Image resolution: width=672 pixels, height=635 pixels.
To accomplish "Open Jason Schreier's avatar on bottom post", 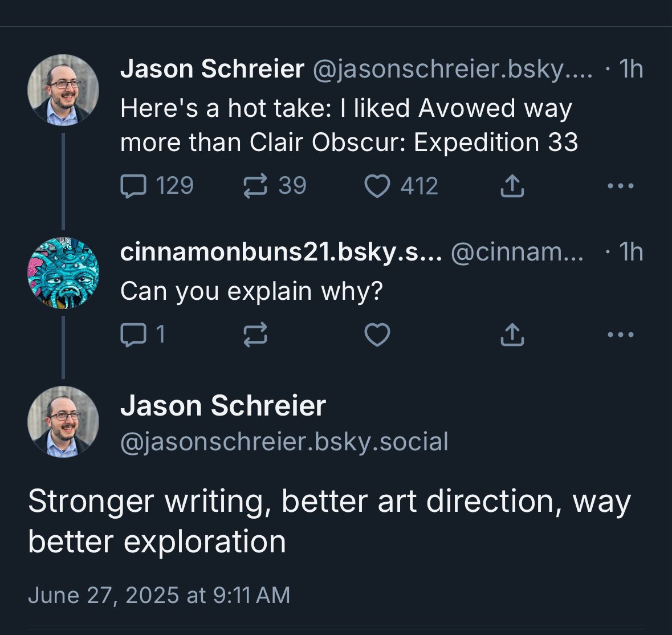I will click(x=63, y=422).
